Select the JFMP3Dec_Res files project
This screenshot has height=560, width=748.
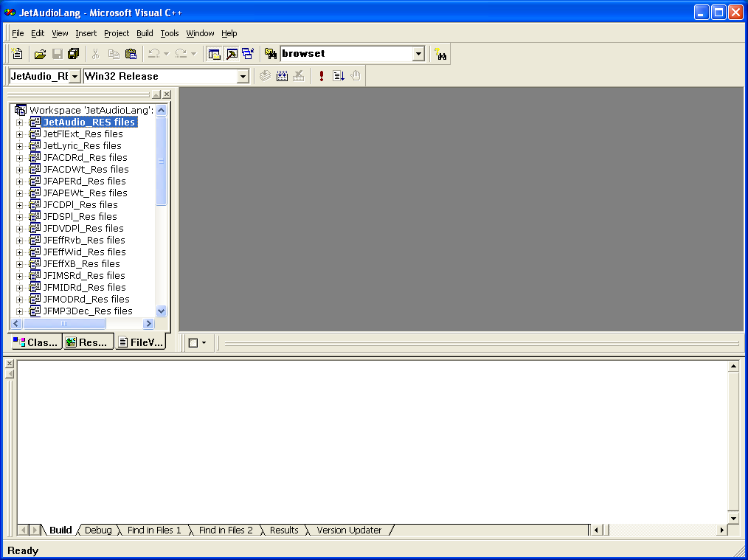coord(88,311)
